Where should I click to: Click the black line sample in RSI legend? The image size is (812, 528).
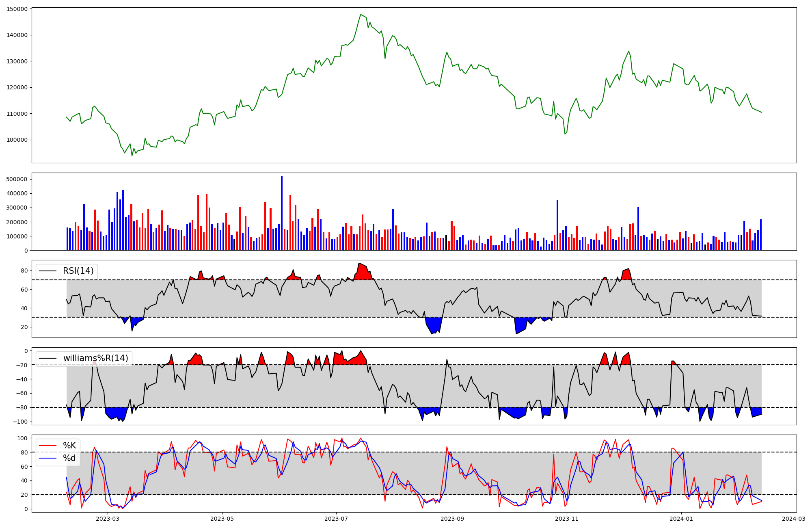coord(48,271)
